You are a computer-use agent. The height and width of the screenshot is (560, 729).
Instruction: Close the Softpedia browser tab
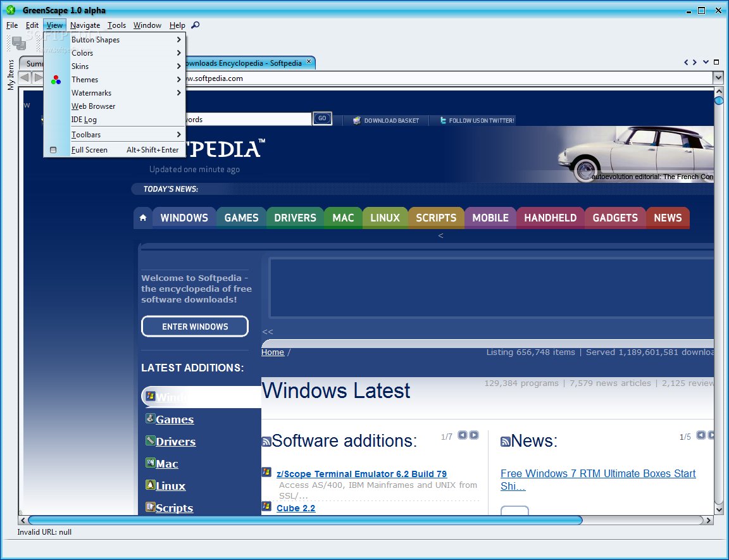(309, 61)
